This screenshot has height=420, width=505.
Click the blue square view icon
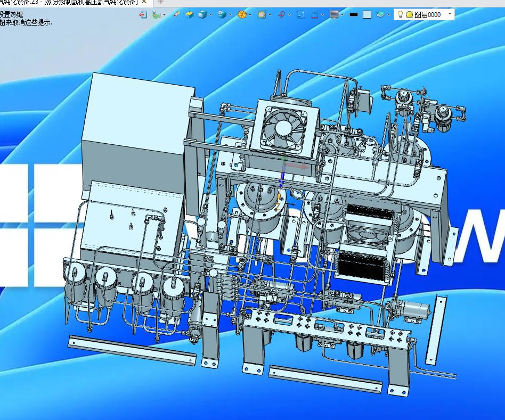coord(301,14)
